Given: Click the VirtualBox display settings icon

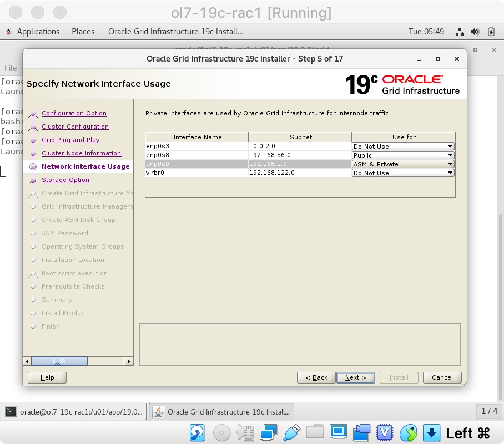Looking at the screenshot, I should (339, 432).
